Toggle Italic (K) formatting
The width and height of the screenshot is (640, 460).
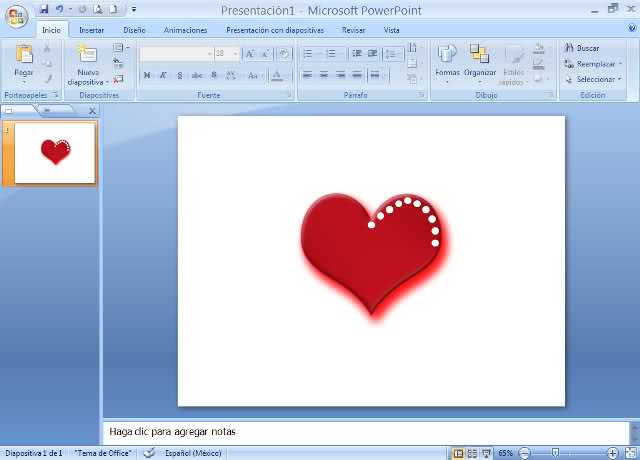tap(163, 75)
